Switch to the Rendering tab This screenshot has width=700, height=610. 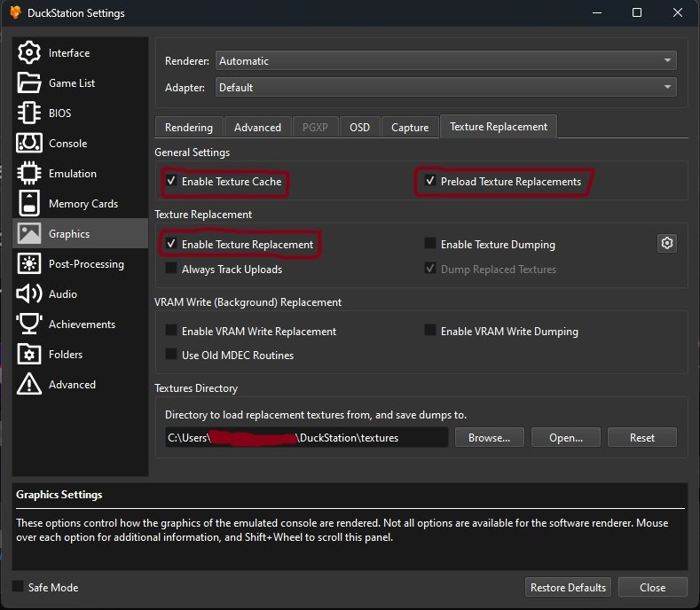(x=189, y=128)
